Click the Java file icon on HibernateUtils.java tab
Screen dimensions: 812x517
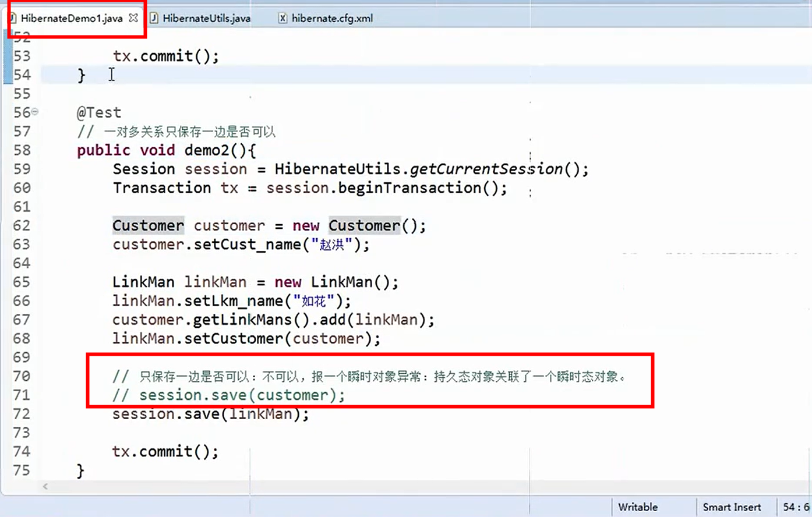coord(154,18)
